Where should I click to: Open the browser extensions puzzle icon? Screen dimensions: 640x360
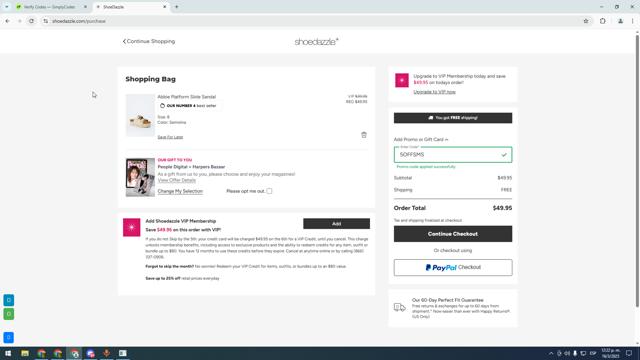point(602,21)
